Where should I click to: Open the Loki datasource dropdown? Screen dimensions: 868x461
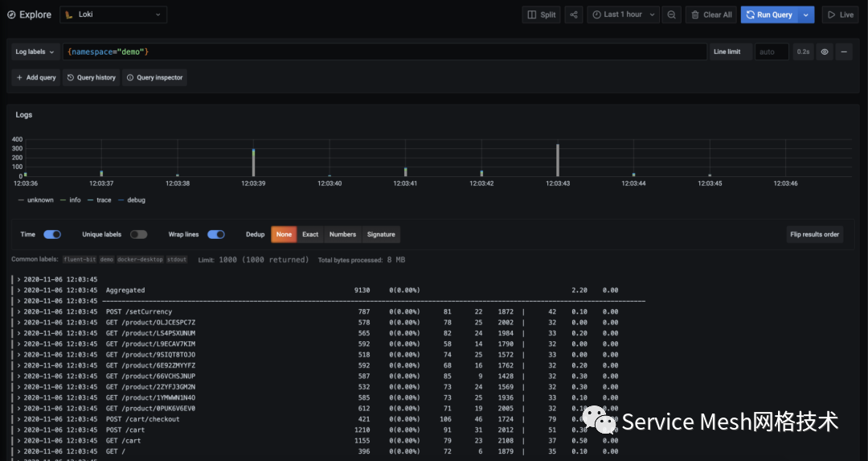point(113,14)
